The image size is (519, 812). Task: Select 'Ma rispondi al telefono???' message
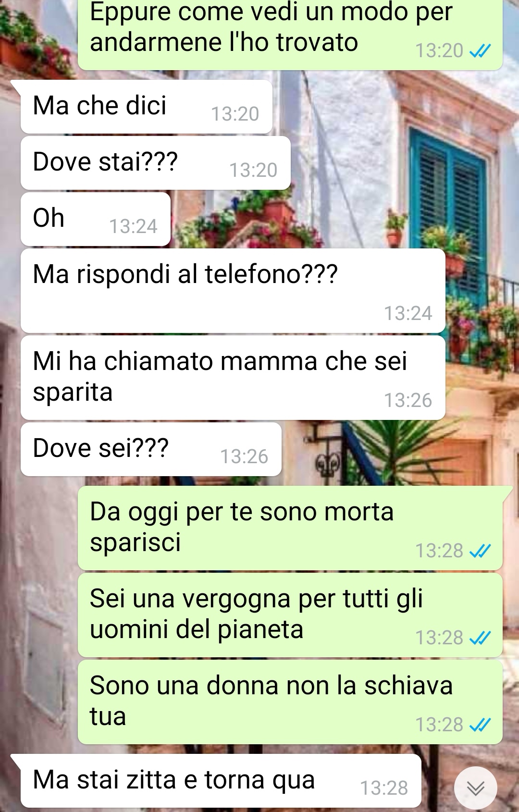pyautogui.click(x=233, y=291)
